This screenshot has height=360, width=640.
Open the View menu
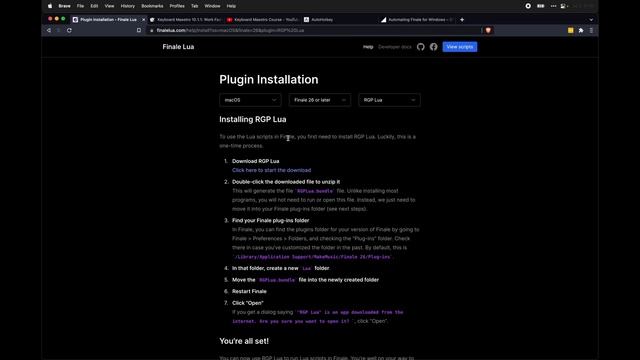(x=109, y=6)
